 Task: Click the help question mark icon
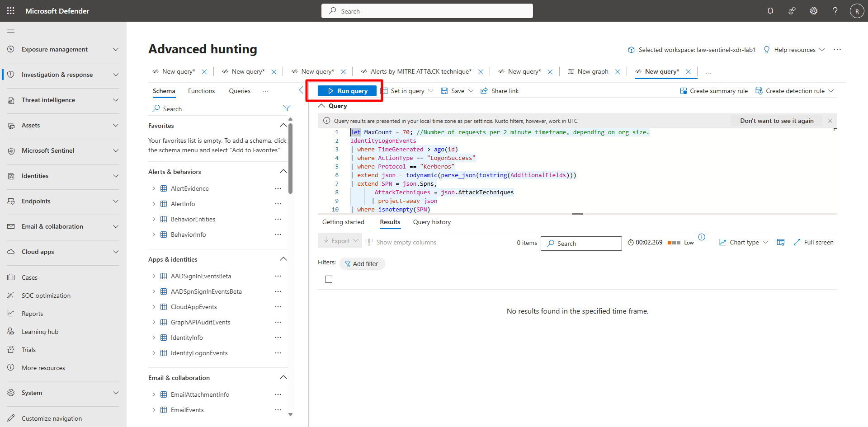click(x=835, y=11)
